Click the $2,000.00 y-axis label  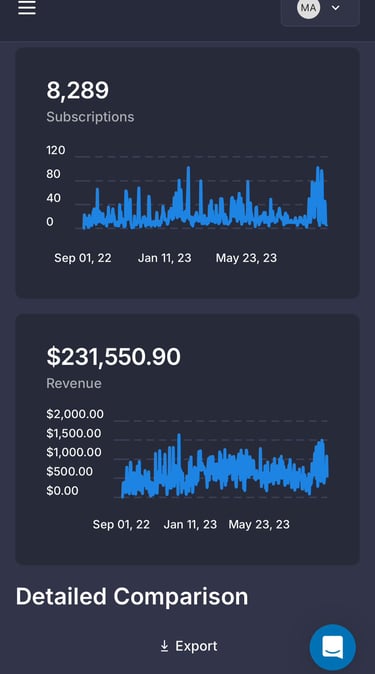pos(75,414)
